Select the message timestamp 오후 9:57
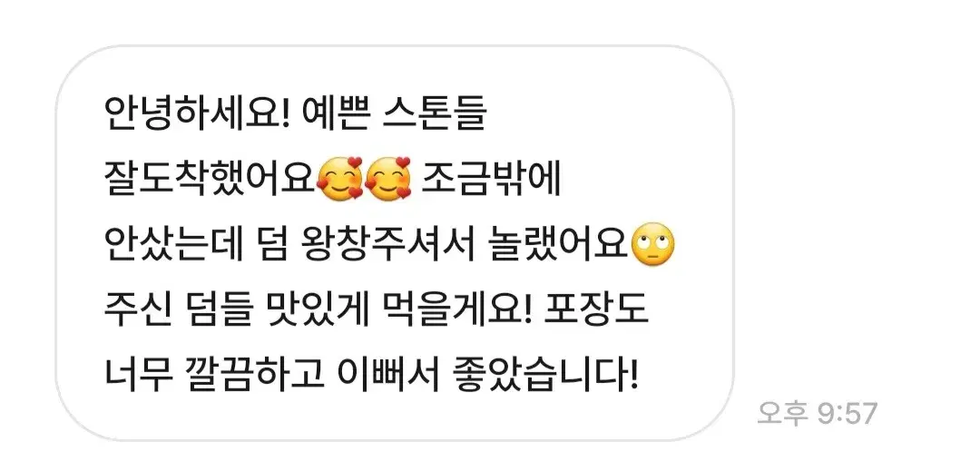The height and width of the screenshot is (452, 980). point(818,413)
